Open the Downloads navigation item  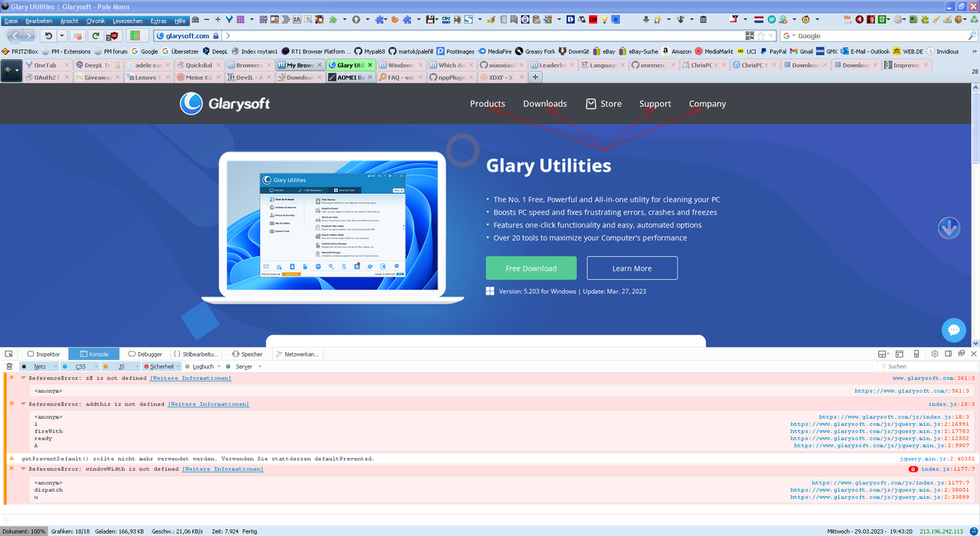click(x=545, y=104)
